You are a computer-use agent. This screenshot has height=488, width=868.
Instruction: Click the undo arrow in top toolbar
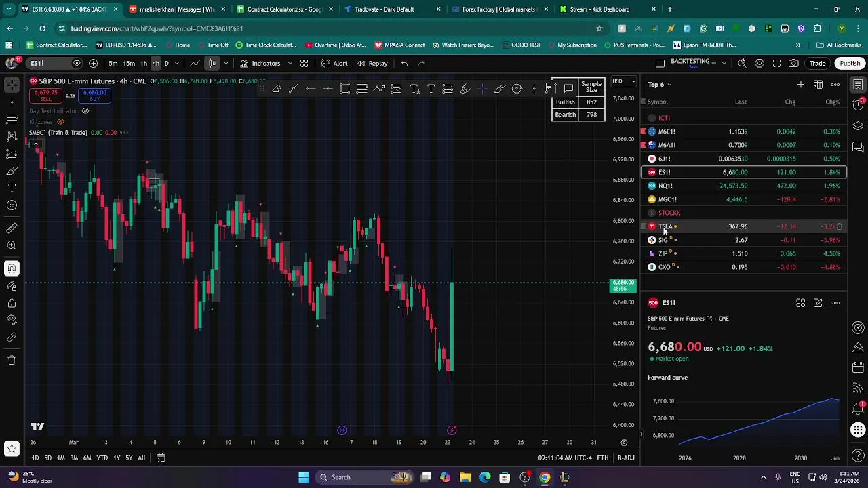(404, 63)
